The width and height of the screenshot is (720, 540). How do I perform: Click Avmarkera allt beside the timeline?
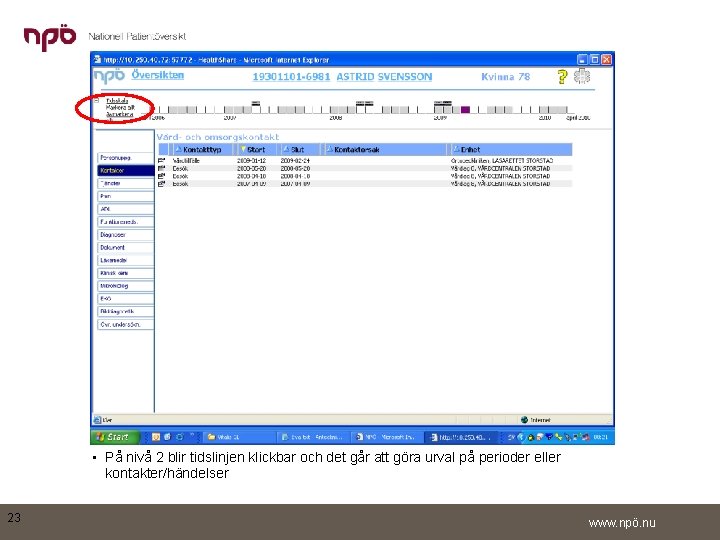tap(120, 114)
